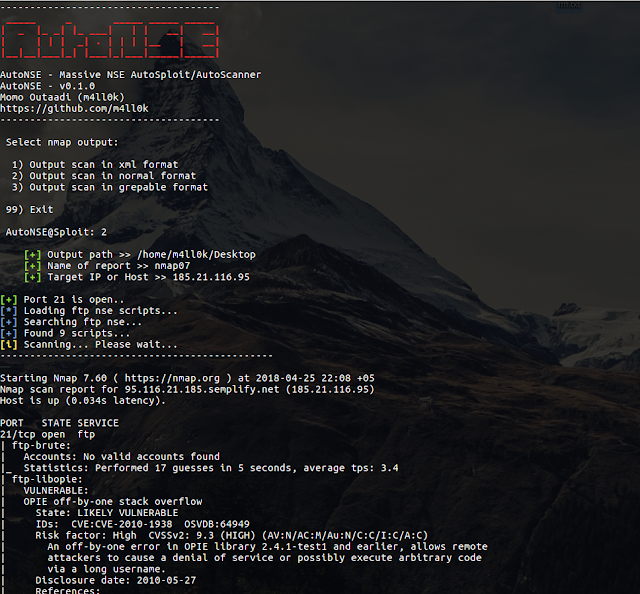Click the 'OPIE off-by-one stack overflow' title

pos(113,502)
